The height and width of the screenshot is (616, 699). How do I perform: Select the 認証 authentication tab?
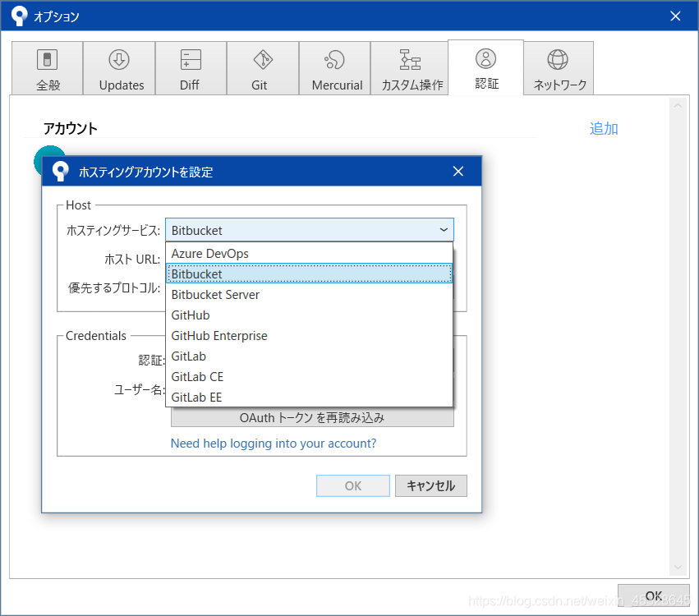(x=485, y=67)
